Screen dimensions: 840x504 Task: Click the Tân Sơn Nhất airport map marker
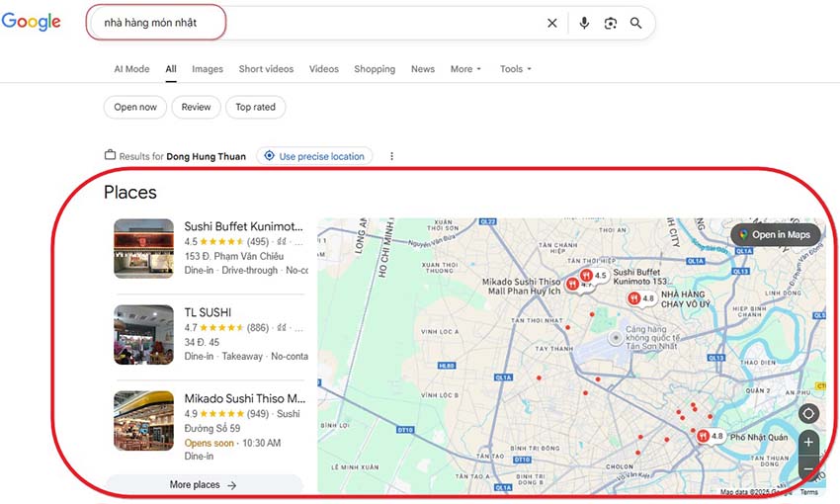point(616,338)
